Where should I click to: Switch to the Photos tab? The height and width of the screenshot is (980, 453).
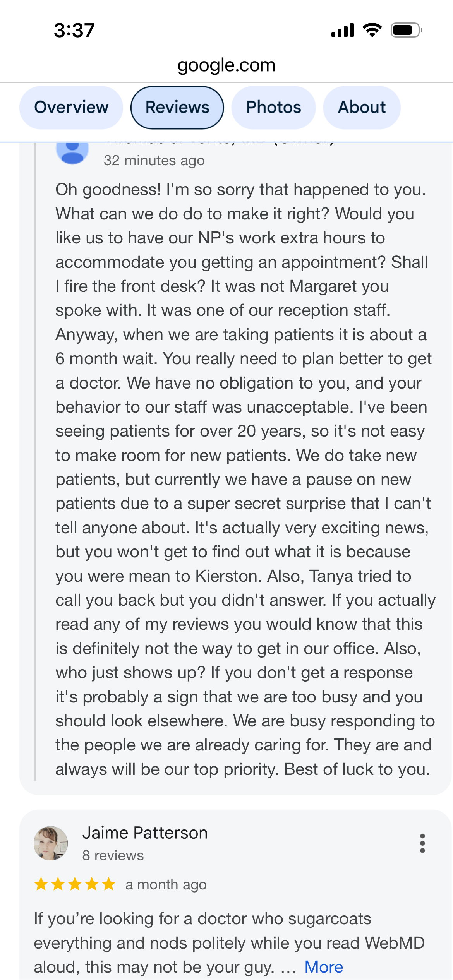click(x=273, y=107)
